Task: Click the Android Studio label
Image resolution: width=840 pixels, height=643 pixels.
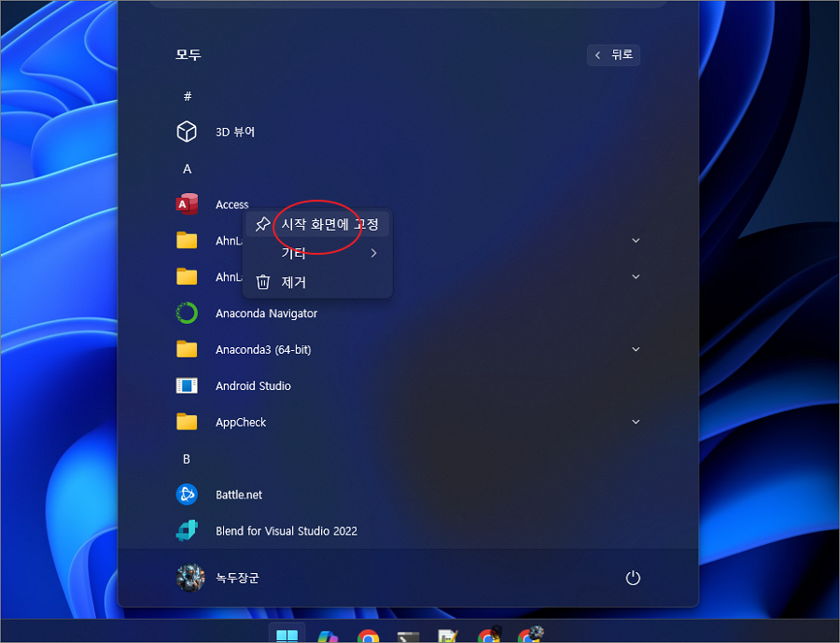Action: pyautogui.click(x=253, y=385)
